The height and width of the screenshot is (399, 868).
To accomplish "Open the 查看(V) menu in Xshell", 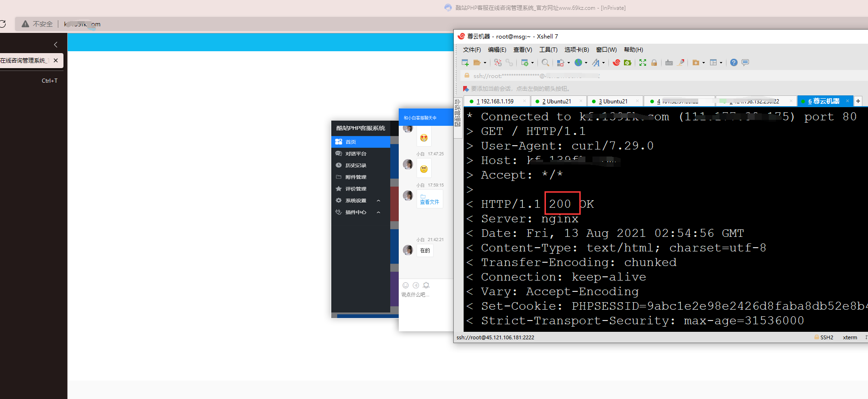I will (x=522, y=50).
